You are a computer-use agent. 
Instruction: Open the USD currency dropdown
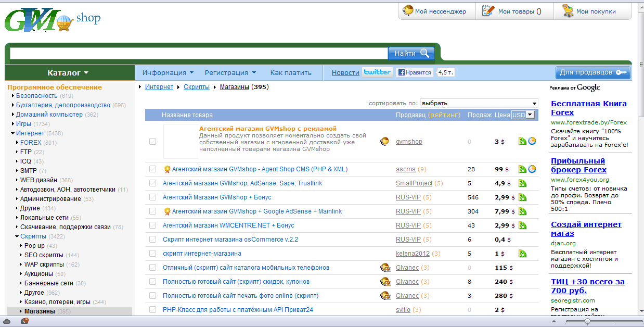(x=523, y=115)
